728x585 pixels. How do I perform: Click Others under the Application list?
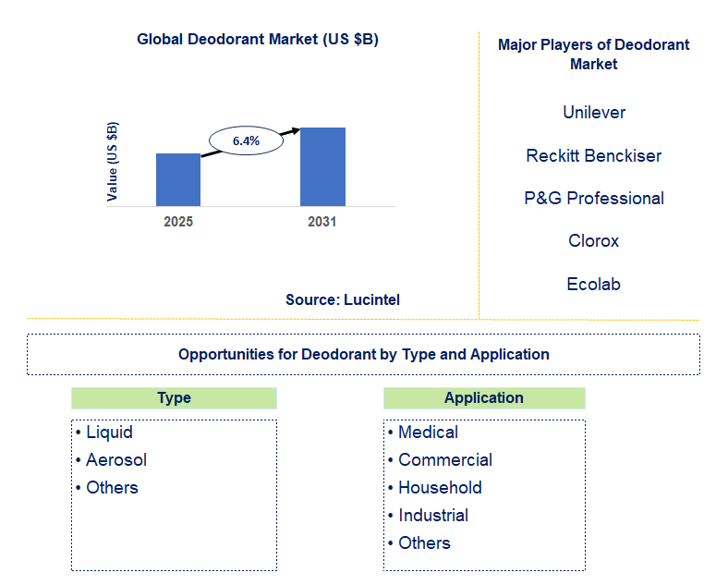[x=419, y=543]
